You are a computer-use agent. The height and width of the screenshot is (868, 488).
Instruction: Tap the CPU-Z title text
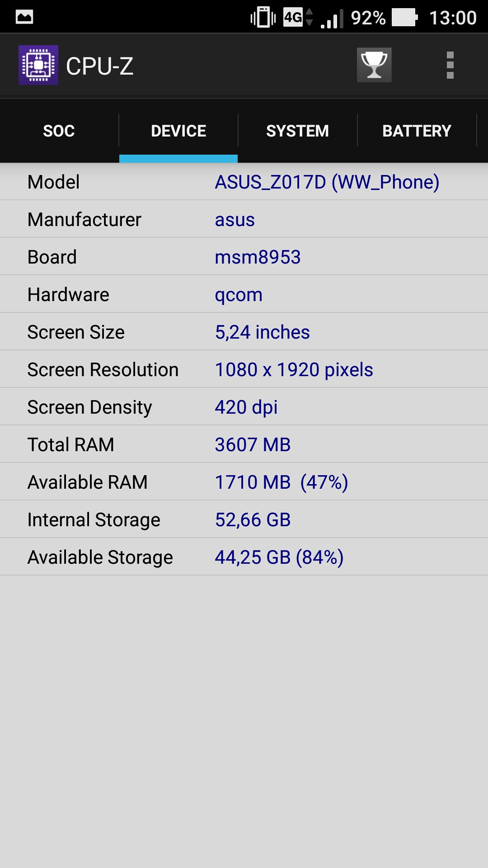coord(100,66)
